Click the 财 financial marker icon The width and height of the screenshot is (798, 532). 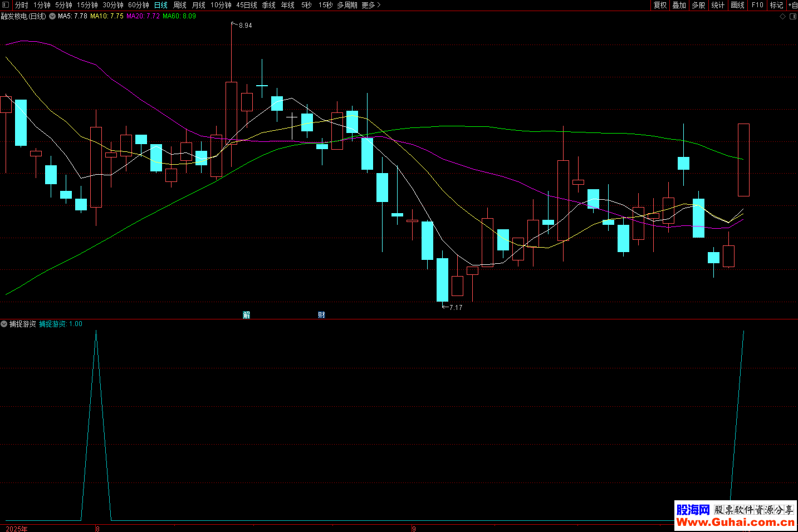tap(321, 315)
